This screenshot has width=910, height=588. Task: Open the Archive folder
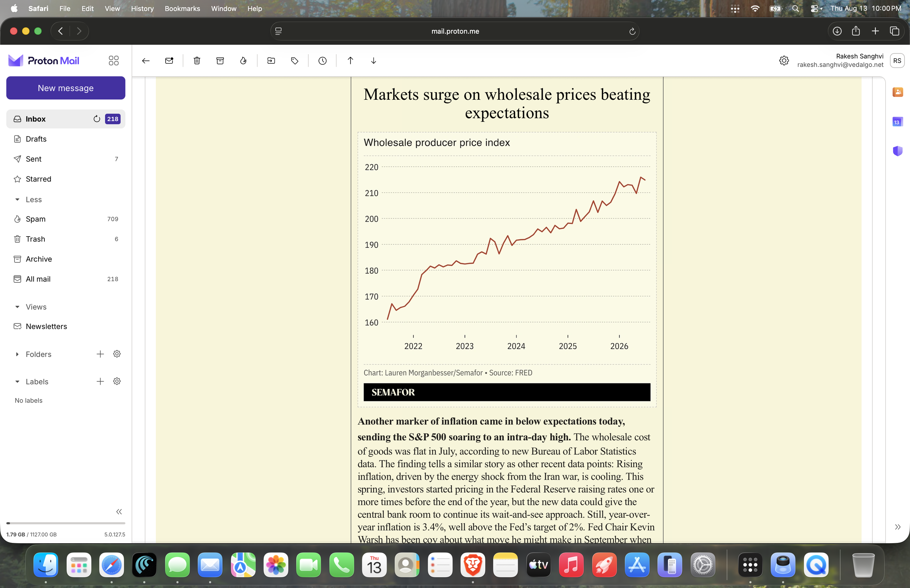(x=66, y=259)
